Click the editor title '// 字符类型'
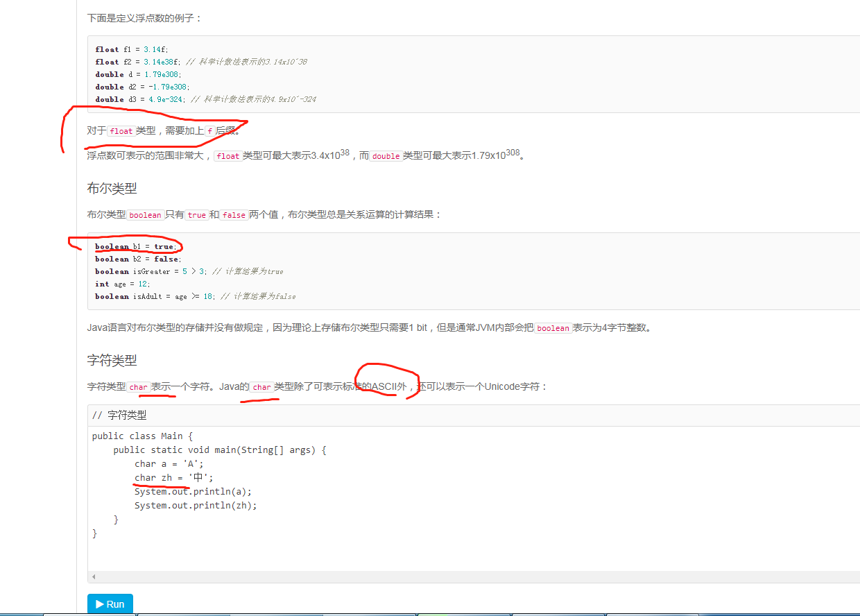860x616 pixels. 119,415
